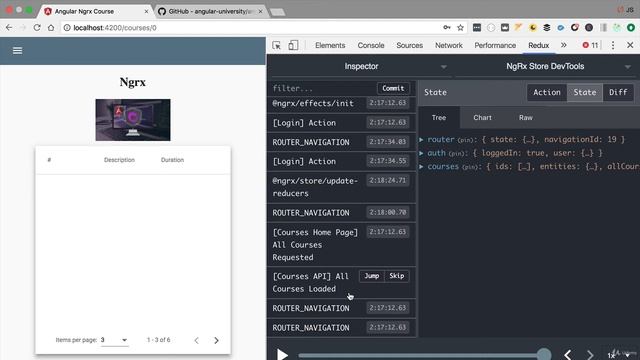Go to the next page of lessons
The image size is (640, 360).
click(x=216, y=340)
